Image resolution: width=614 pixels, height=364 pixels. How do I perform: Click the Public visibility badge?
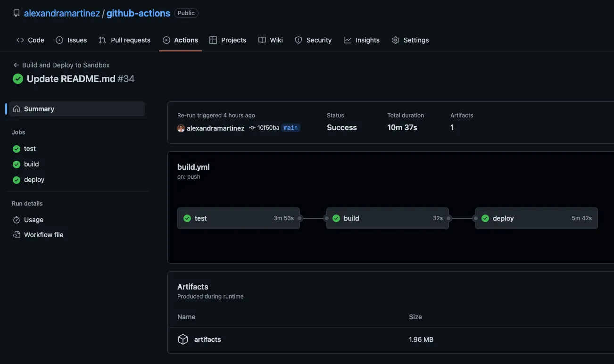186,13
